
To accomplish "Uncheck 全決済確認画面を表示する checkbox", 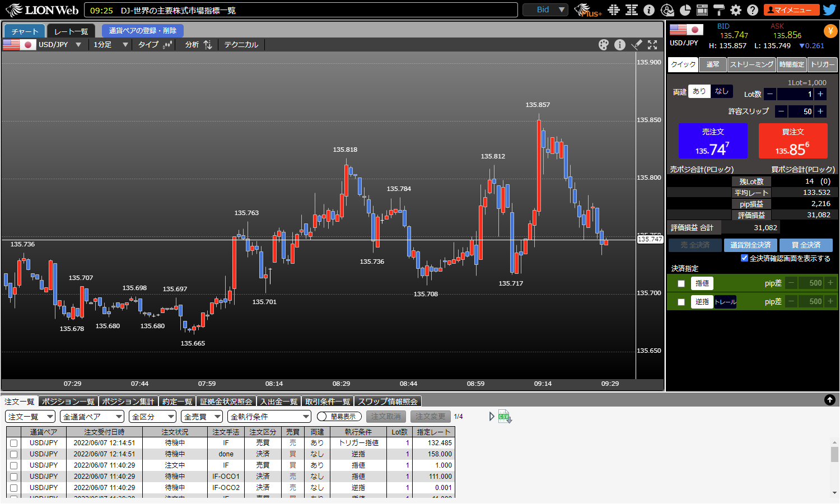I will point(744,258).
